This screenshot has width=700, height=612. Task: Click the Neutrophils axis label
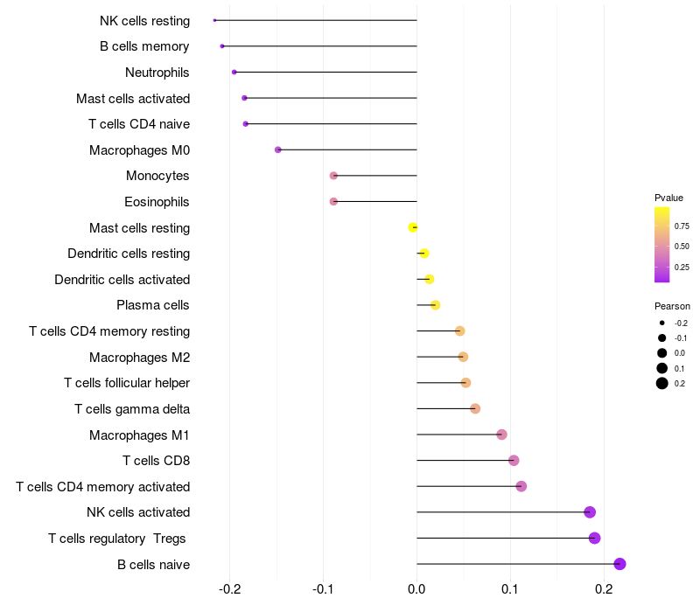click(157, 72)
